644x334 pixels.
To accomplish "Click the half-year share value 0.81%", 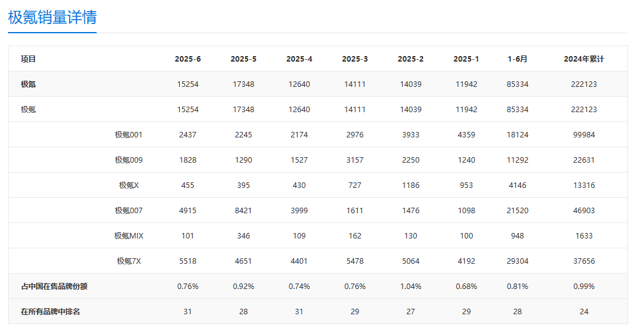I will click(x=518, y=287).
